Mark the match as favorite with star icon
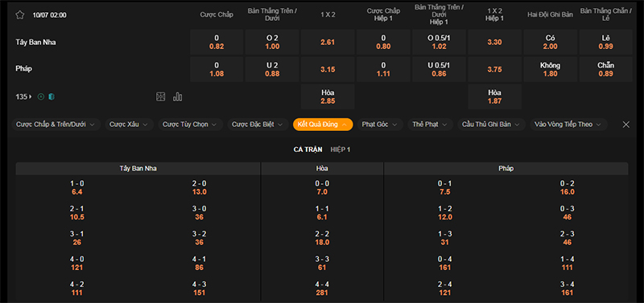This screenshot has height=303, width=644. 19,15
